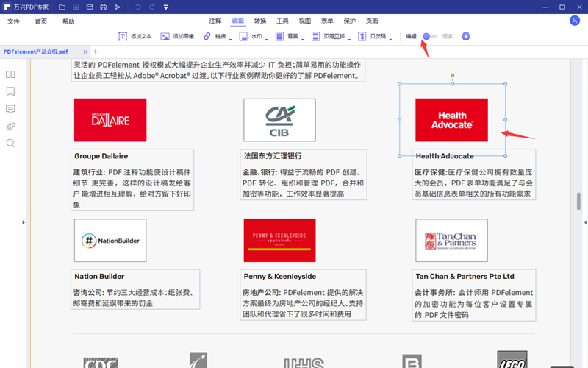The width and height of the screenshot is (588, 368).
Task: Click the 添加文本 button
Action: [x=135, y=36]
